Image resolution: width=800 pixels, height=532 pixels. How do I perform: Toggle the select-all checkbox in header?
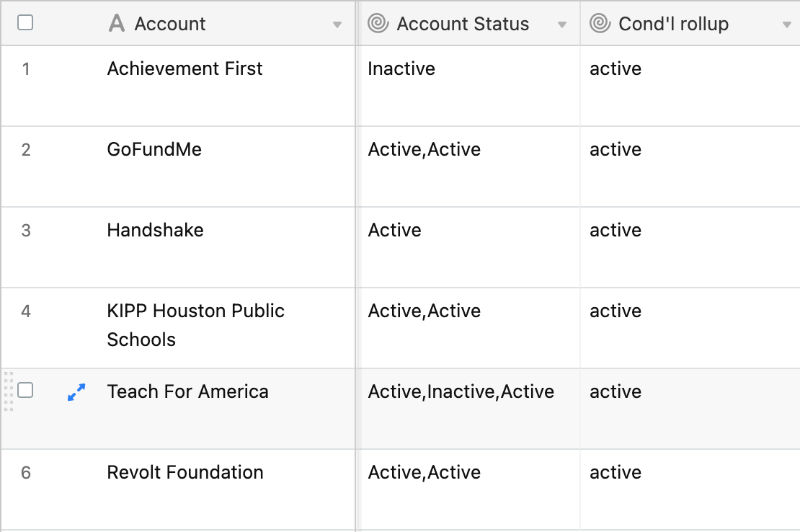coord(25,22)
